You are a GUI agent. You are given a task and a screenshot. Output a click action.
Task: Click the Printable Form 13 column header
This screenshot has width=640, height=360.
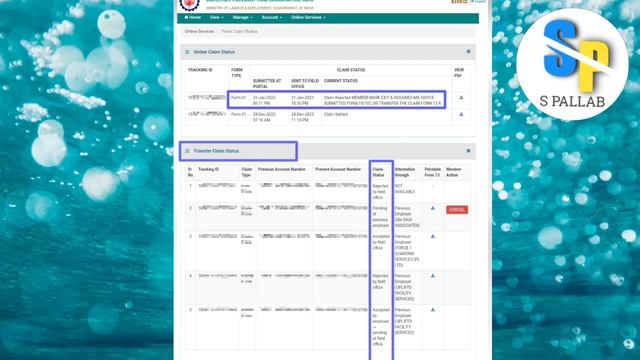[x=433, y=172]
